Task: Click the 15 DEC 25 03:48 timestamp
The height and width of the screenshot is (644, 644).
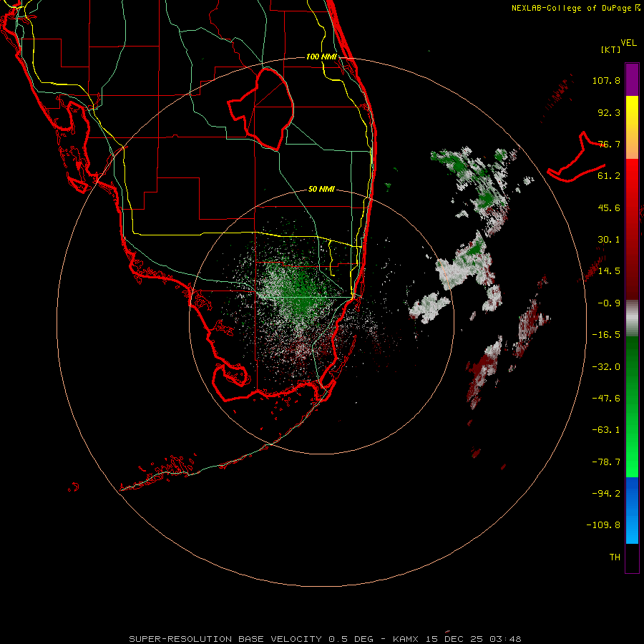Action: 473,639
